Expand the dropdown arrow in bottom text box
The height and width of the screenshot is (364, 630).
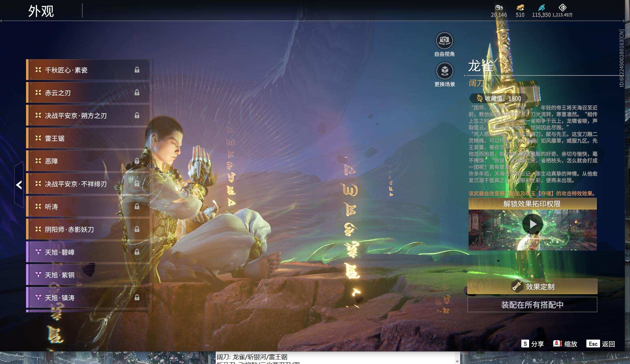[x=457, y=360]
